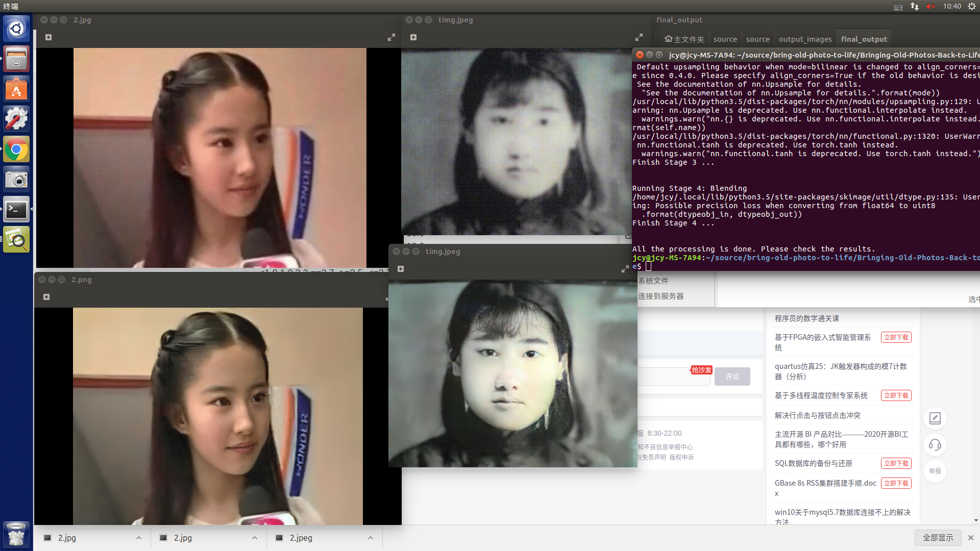
Task: Open the keyboard input indicator in the top panel
Action: [898, 6]
